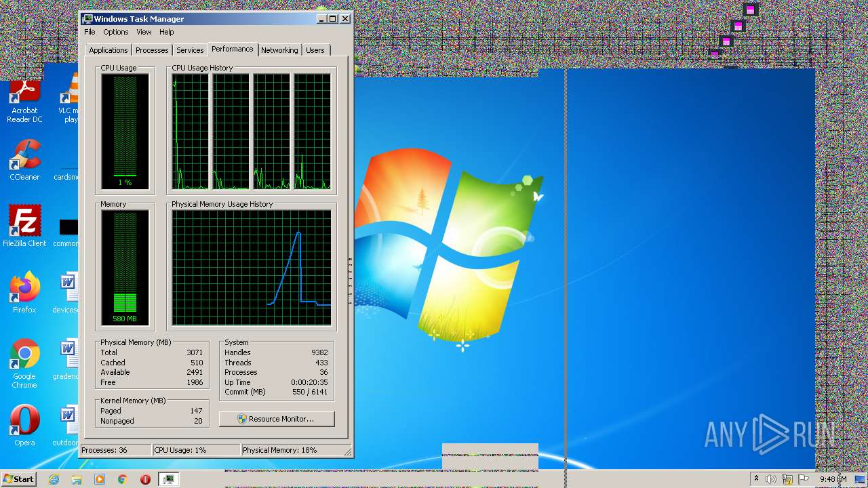Screen dimensions: 868x488
Task: Click the first CPU Usage History graph
Action: coord(191,131)
